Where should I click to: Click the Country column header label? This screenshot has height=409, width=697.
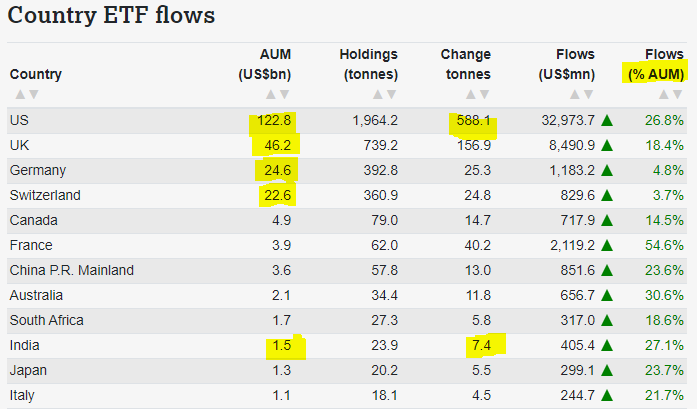pyautogui.click(x=36, y=74)
